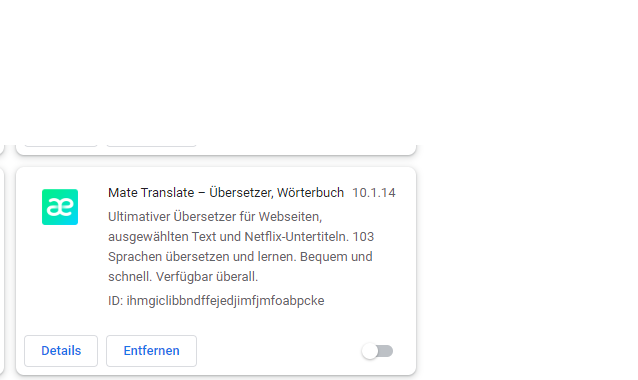The width and height of the screenshot is (638, 380).
Task: Click the cut-off Entfernen button of the card above
Action: [151, 144]
